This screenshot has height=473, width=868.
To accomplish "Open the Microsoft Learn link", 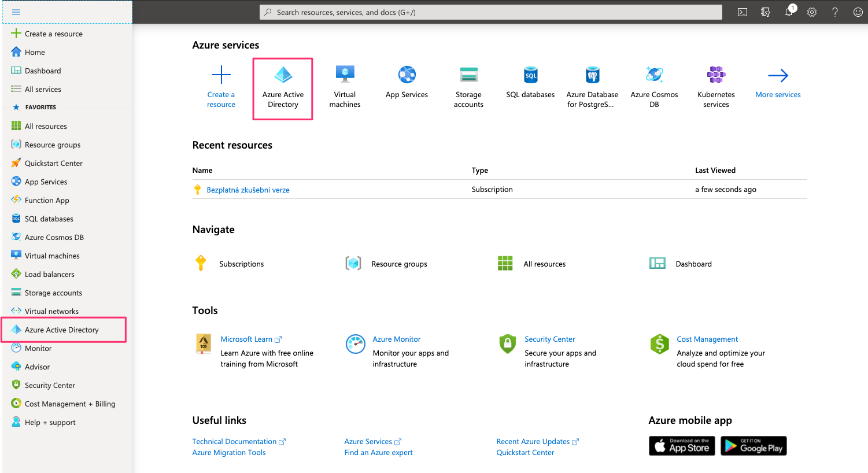I will click(246, 339).
